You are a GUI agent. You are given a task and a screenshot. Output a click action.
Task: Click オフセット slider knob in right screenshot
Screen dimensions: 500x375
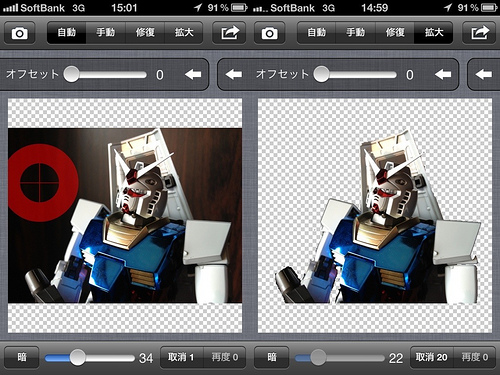[321, 74]
